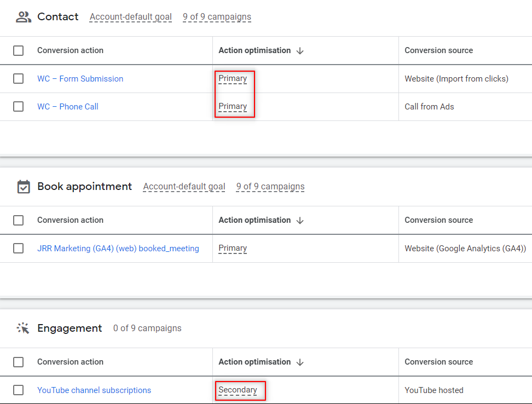This screenshot has height=404, width=532.
Task: Click the Contact people icon
Action: coord(24,17)
